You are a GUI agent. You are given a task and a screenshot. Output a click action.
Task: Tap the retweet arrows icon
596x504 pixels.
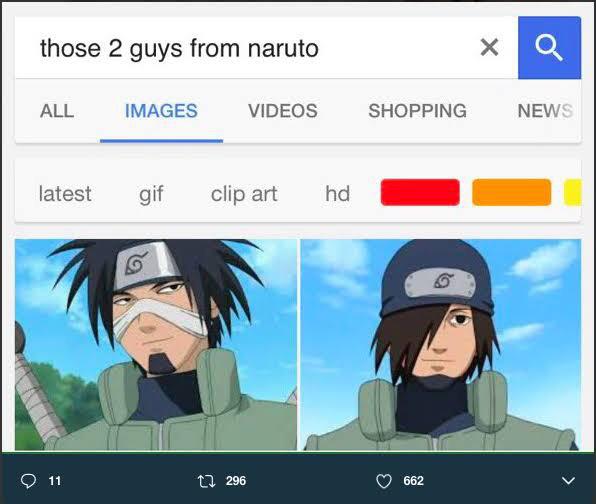pyautogui.click(x=207, y=481)
